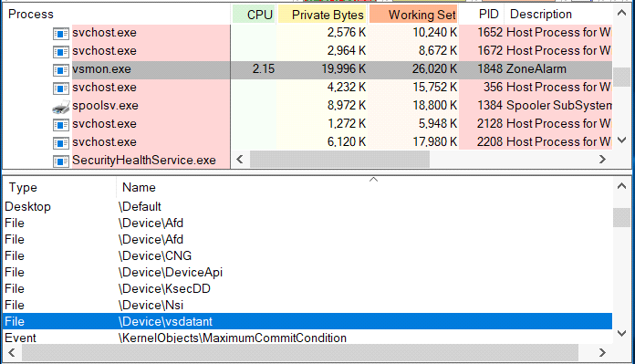Screen dimensions: 635x364
Task: Click the handle pane horizontal scrollbar thumb
Action: point(299,353)
